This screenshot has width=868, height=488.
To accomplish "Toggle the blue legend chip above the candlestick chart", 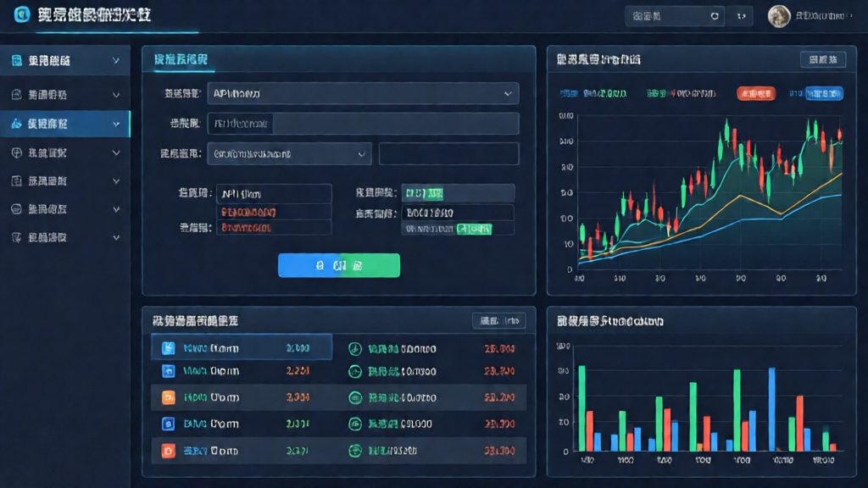I will pos(824,93).
